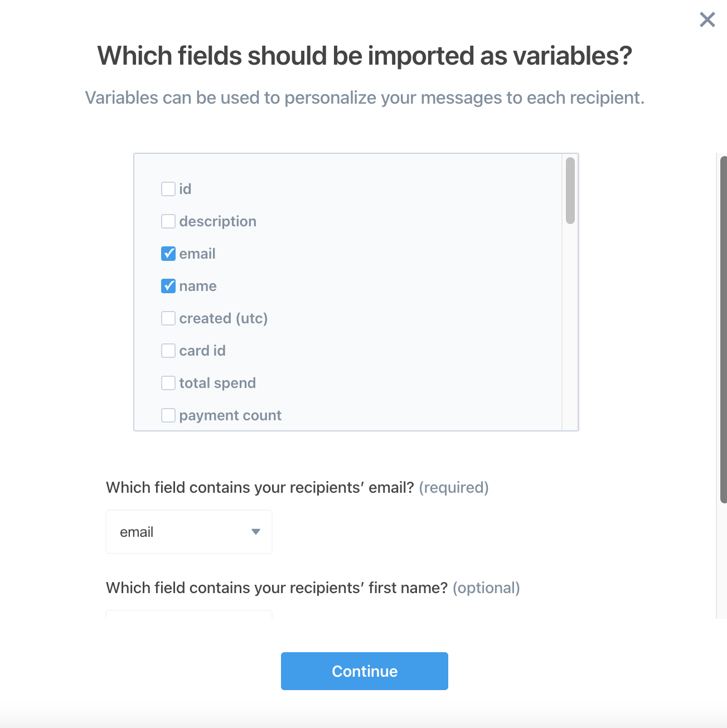Enable the description variable checkbox
The height and width of the screenshot is (728, 727).
click(168, 221)
